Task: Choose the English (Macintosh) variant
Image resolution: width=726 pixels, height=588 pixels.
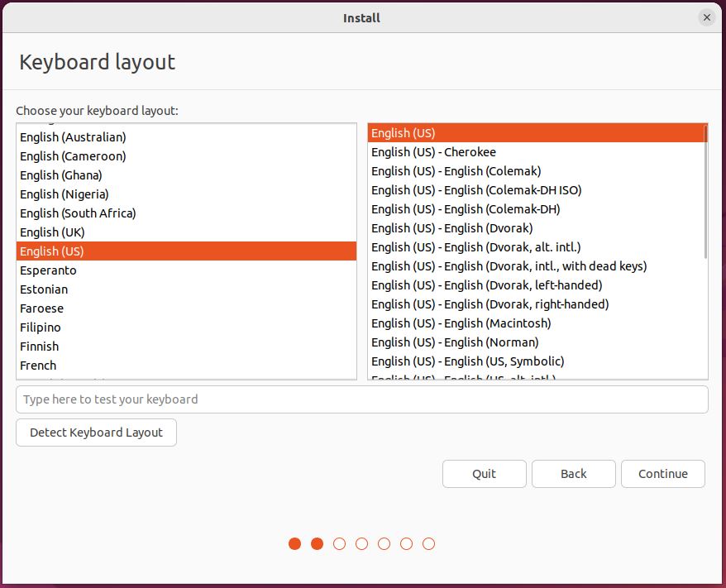Action: 461,323
